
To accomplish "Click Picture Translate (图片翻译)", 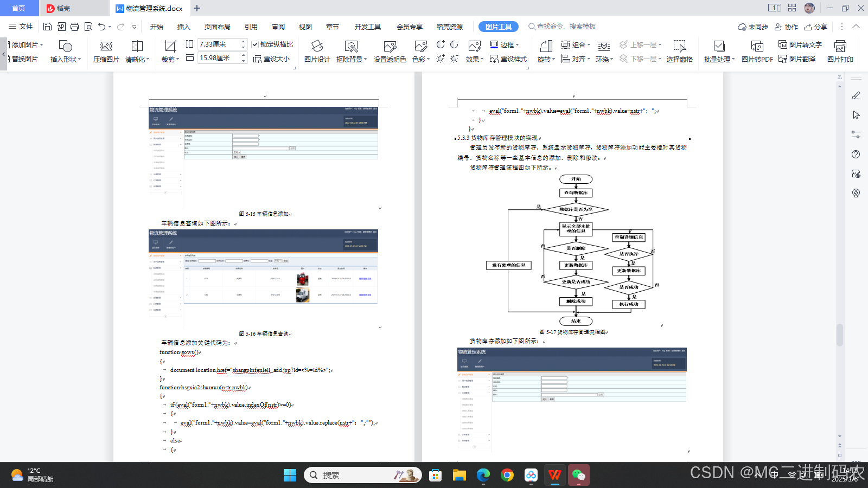I will click(x=796, y=59).
